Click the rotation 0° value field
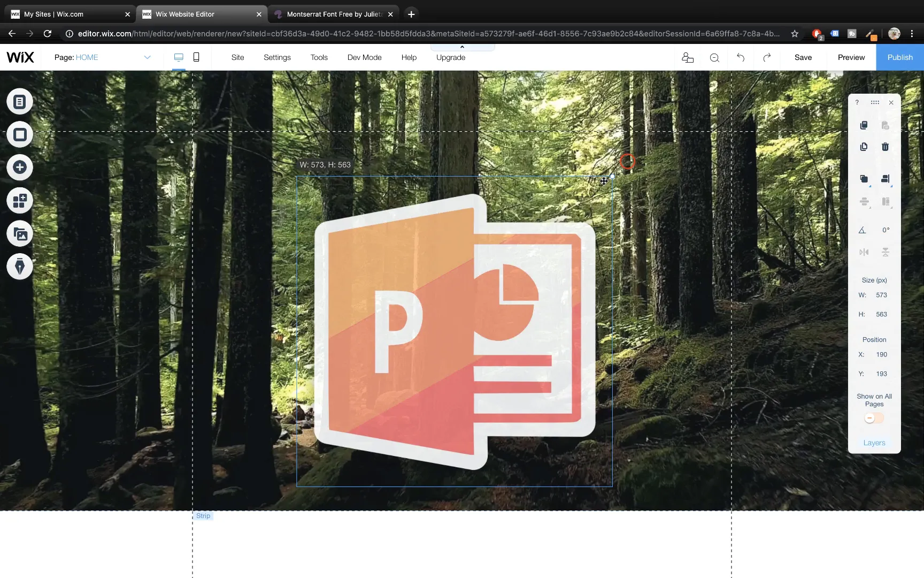 coord(885,230)
